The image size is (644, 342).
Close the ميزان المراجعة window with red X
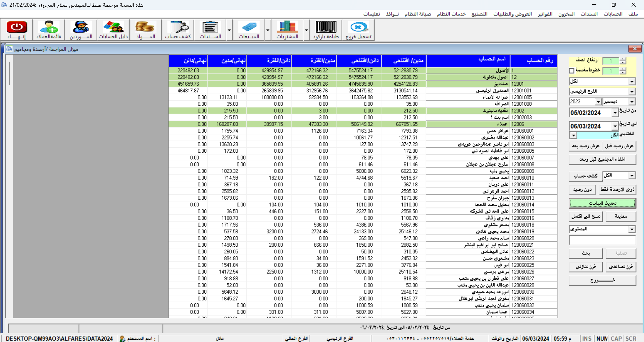[635, 49]
